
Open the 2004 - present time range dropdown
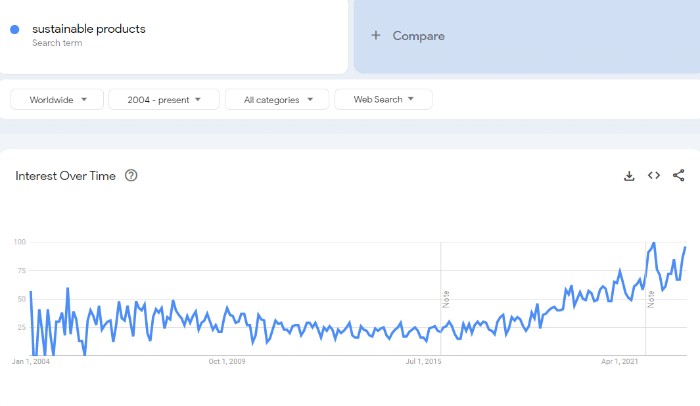163,99
